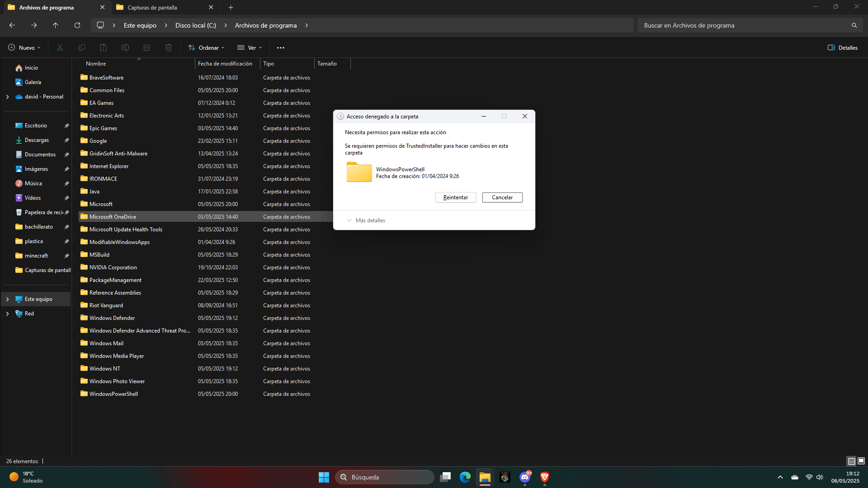Click the Reintentar button
Image resolution: width=868 pixels, height=488 pixels.
pyautogui.click(x=456, y=197)
